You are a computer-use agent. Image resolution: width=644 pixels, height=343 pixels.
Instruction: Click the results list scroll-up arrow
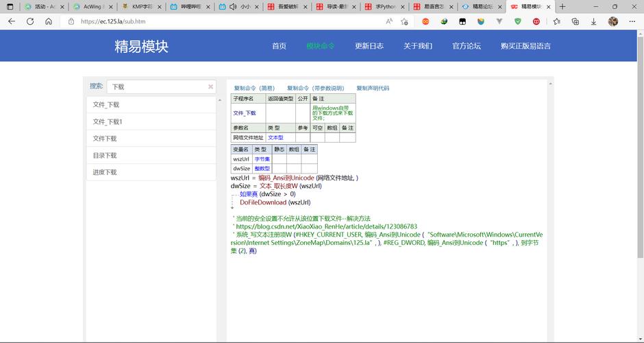tap(220, 100)
